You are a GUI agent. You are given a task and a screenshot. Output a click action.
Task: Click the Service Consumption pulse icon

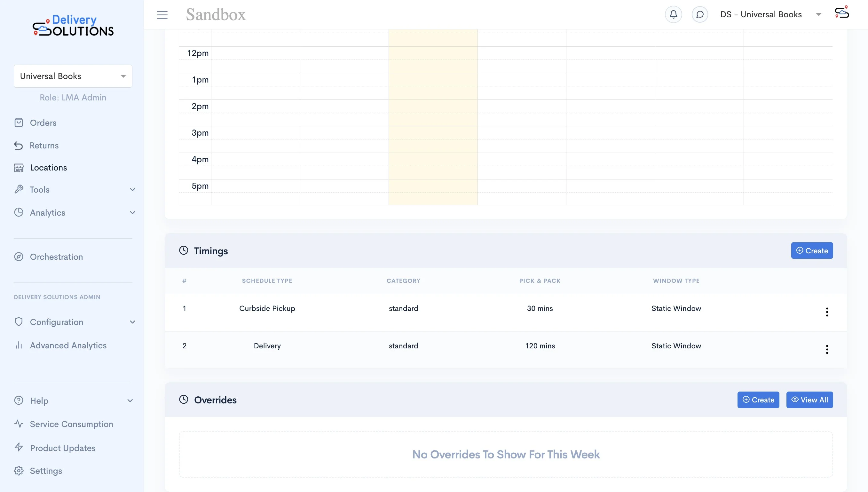(x=19, y=424)
